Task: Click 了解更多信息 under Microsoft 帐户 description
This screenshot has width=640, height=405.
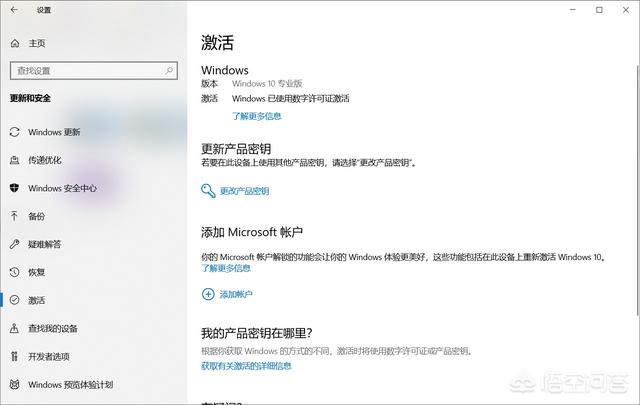Action: pos(226,268)
